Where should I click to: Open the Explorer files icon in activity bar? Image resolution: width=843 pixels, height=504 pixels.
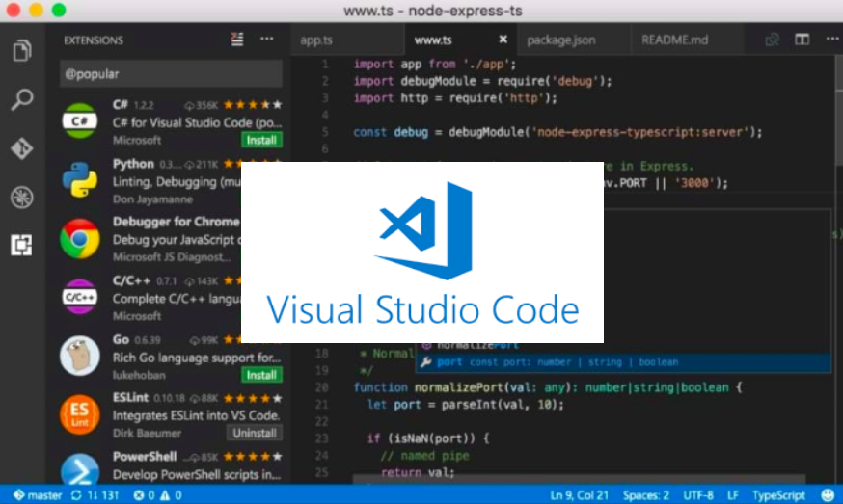[x=21, y=50]
